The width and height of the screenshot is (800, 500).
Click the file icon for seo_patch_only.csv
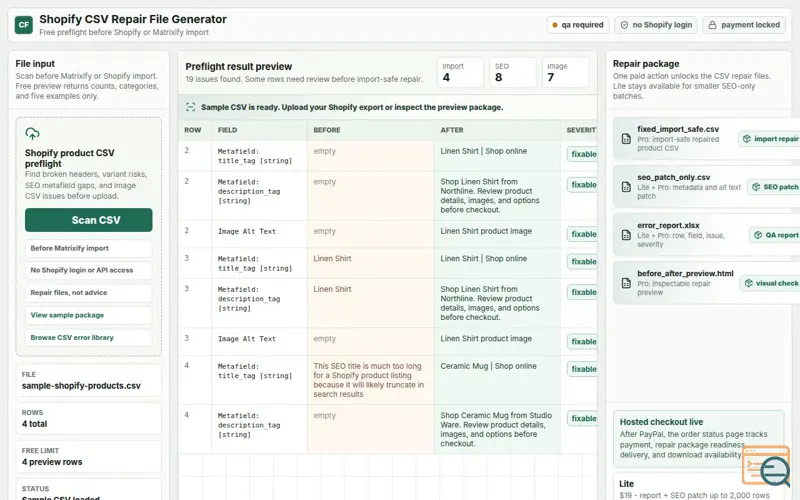(626, 187)
